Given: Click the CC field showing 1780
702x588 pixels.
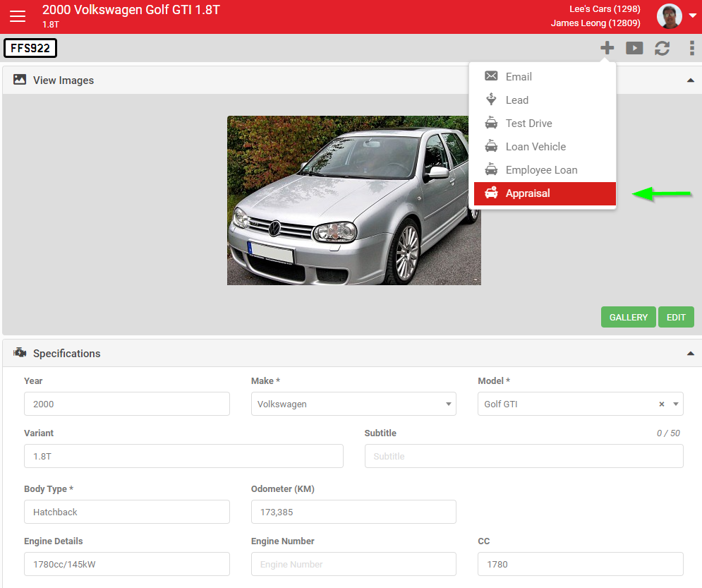Looking at the screenshot, I should click(581, 564).
